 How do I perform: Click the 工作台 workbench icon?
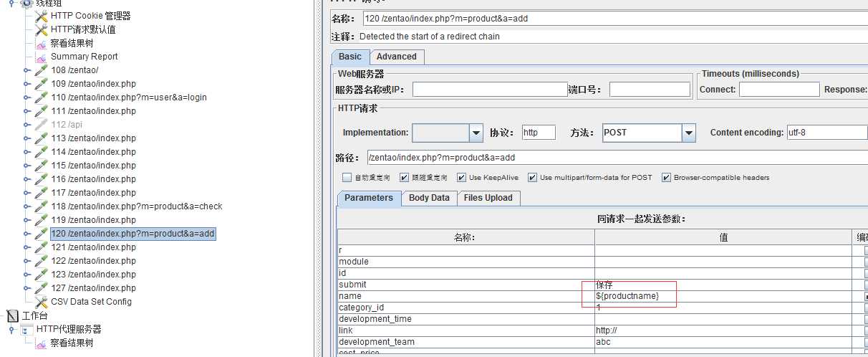(x=13, y=315)
